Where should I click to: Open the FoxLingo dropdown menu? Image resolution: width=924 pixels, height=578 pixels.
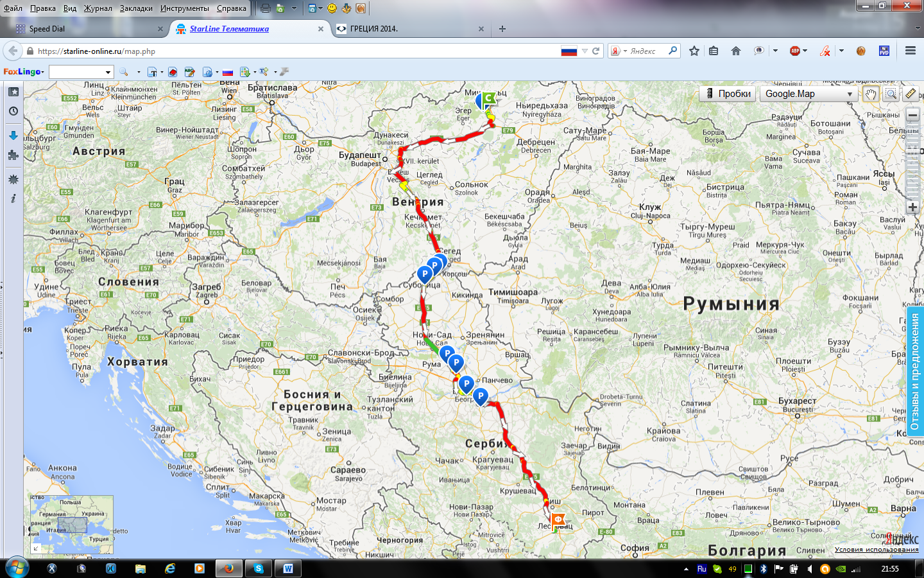24,72
